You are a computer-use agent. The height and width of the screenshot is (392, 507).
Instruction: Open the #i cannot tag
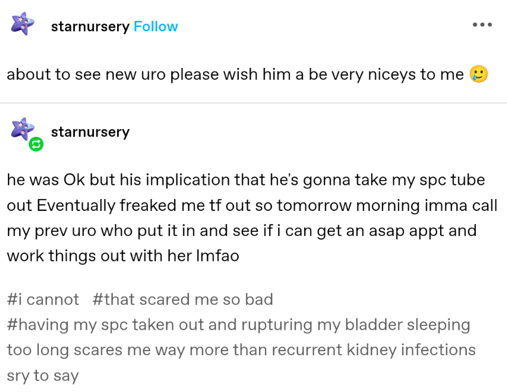[x=43, y=299]
